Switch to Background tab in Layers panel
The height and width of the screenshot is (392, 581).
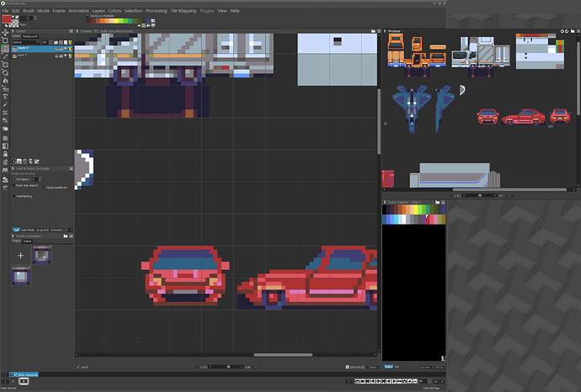click(x=30, y=36)
